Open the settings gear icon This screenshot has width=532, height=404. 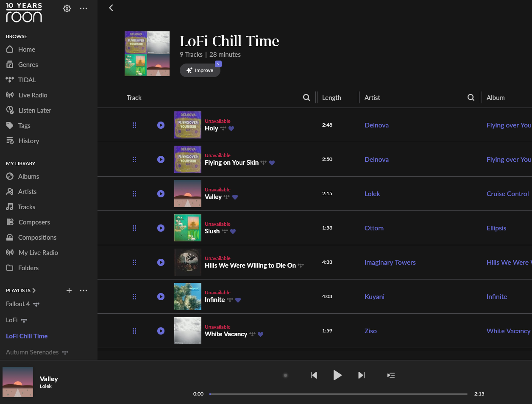click(67, 8)
